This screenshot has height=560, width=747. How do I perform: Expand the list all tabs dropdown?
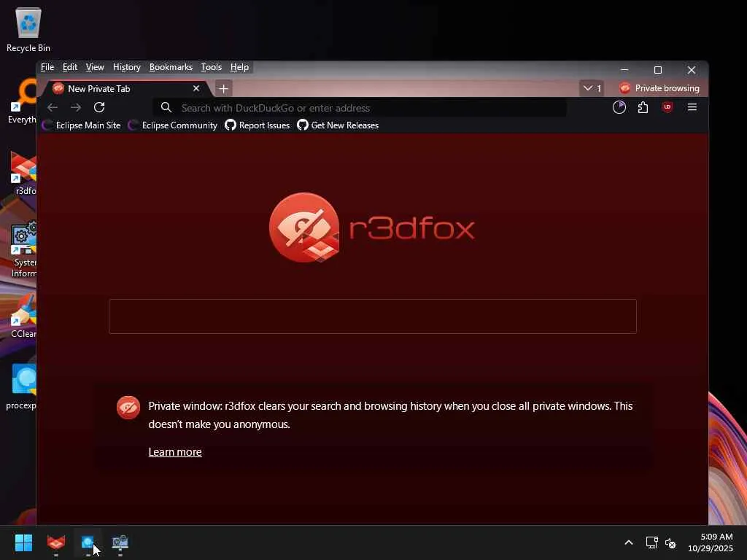click(x=592, y=88)
